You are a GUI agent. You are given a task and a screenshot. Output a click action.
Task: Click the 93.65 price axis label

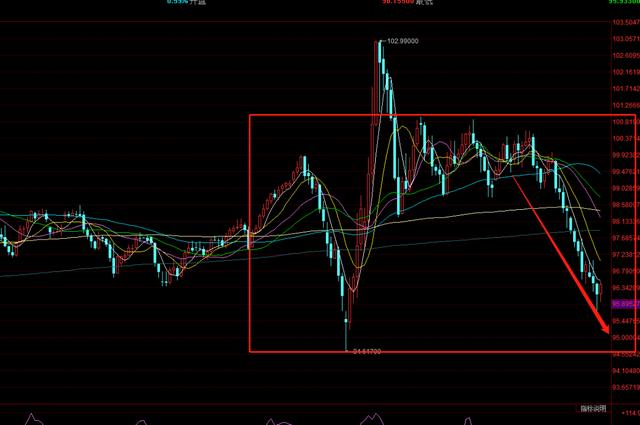coord(626,387)
